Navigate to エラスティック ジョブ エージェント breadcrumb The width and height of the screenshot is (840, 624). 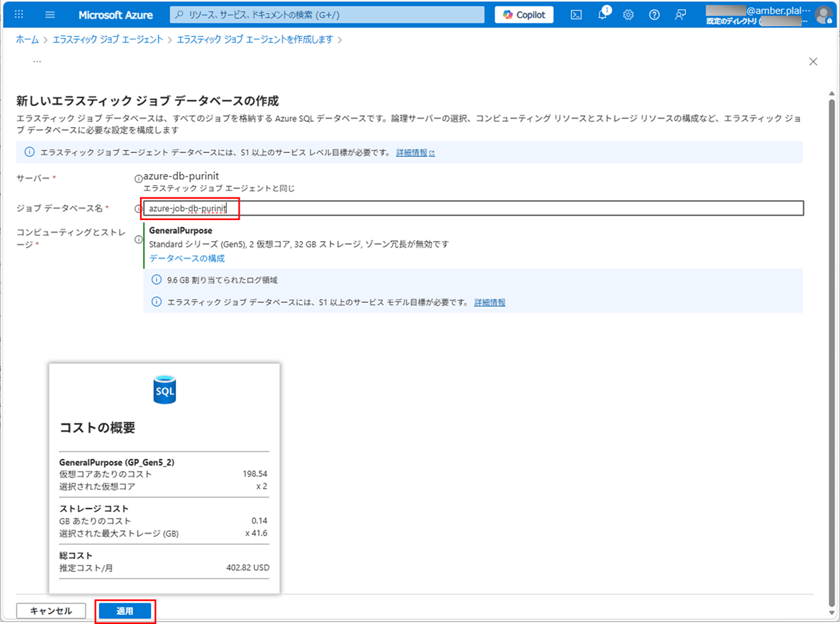click(x=107, y=40)
